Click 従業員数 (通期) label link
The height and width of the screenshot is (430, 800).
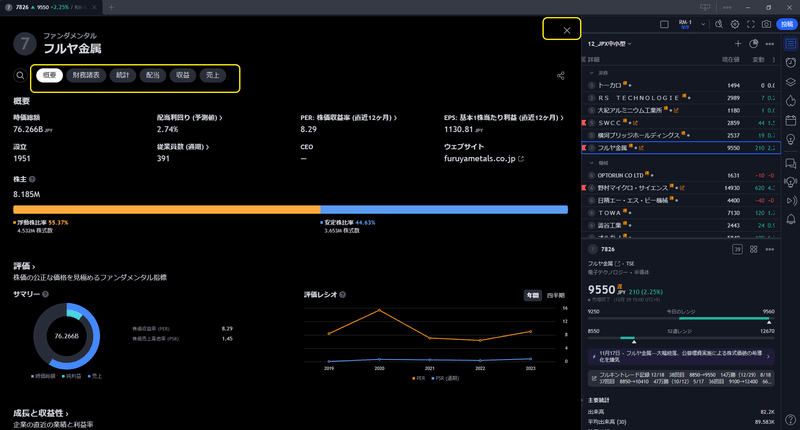point(183,147)
